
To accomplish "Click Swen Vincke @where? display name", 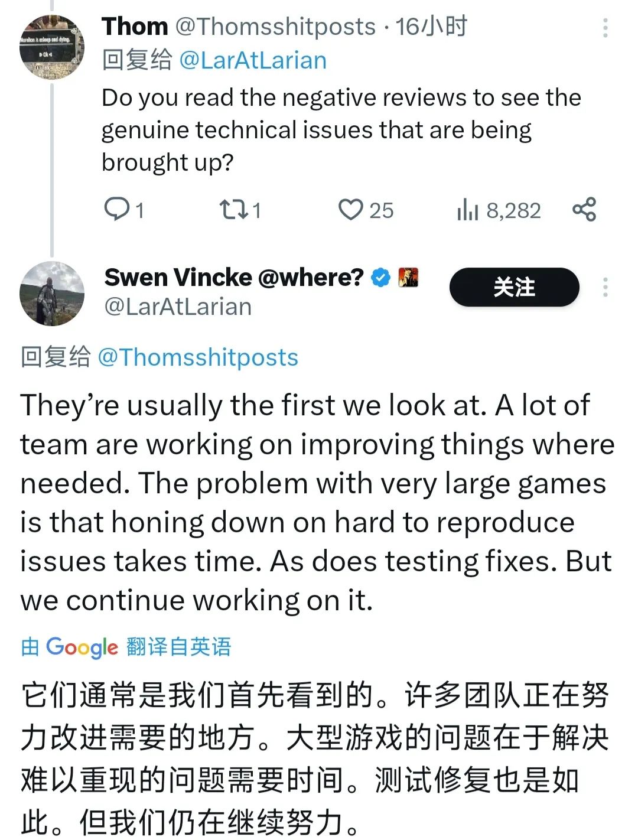I will pos(234,277).
